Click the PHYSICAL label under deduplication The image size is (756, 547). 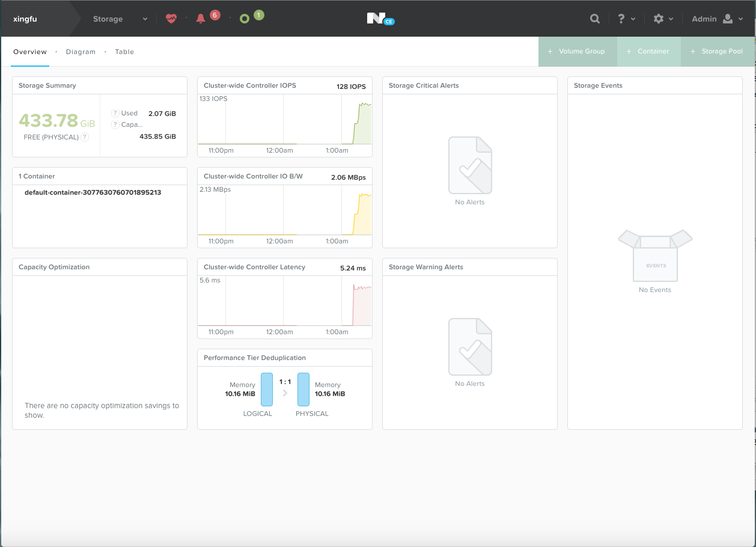pos(312,414)
